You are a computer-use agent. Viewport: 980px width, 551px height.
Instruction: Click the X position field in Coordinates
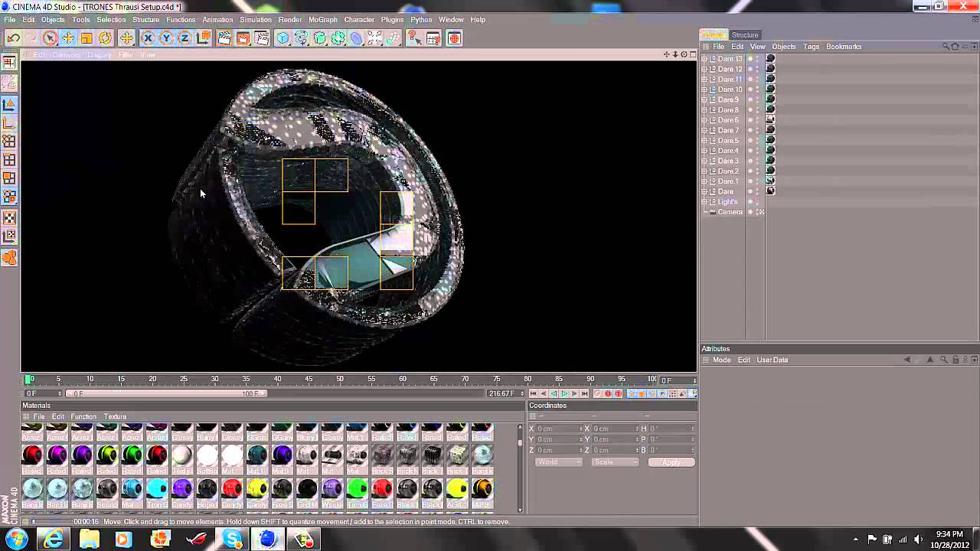point(558,429)
